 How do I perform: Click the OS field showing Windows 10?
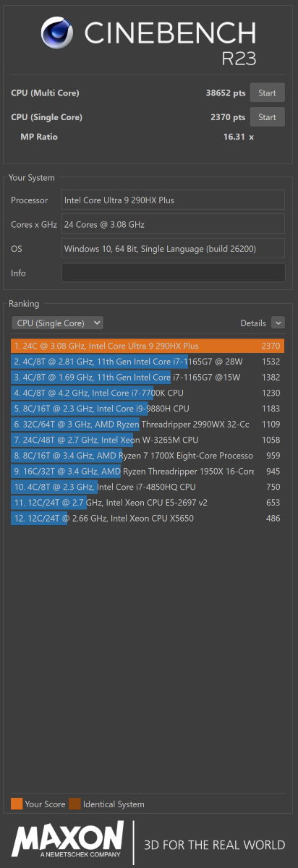(173, 249)
